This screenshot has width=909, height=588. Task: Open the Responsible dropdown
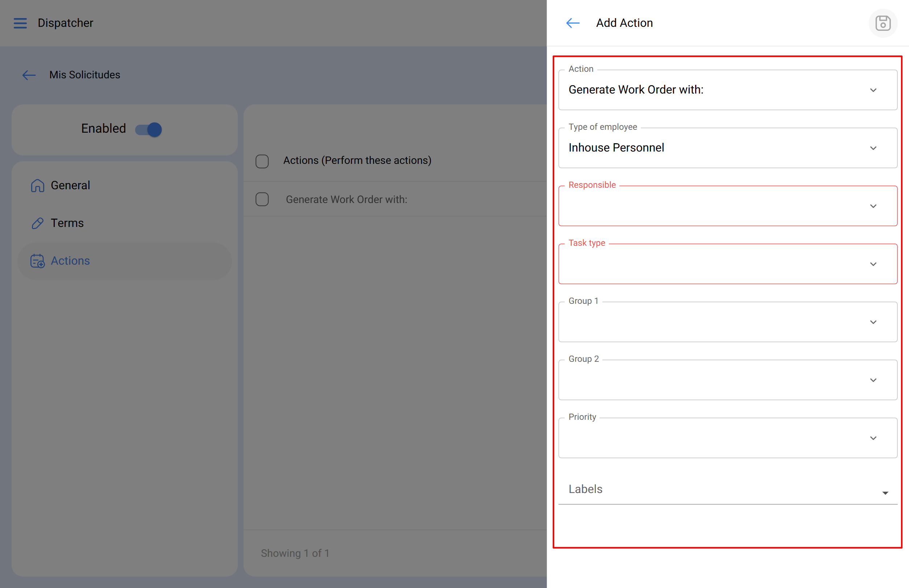point(727,206)
